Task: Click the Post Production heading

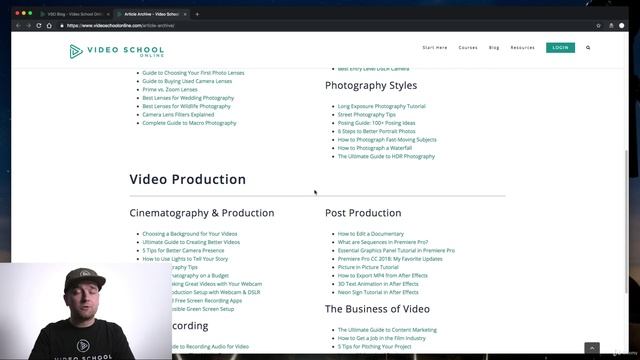Action: tap(363, 213)
